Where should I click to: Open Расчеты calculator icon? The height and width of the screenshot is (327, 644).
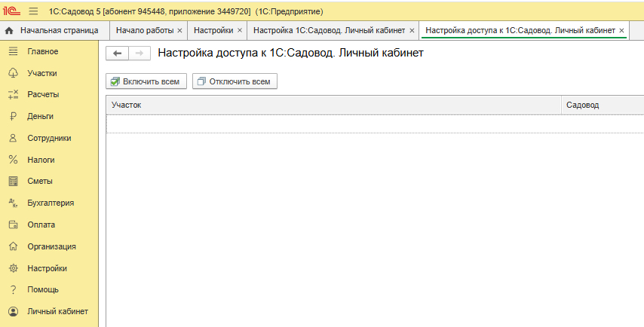pos(13,94)
